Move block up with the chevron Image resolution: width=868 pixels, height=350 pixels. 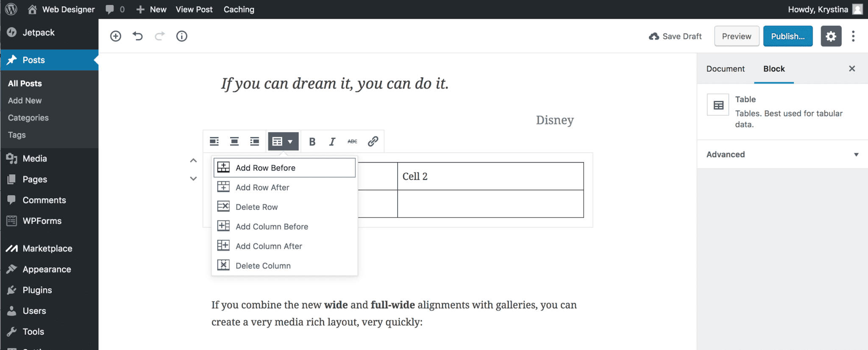pos(193,161)
